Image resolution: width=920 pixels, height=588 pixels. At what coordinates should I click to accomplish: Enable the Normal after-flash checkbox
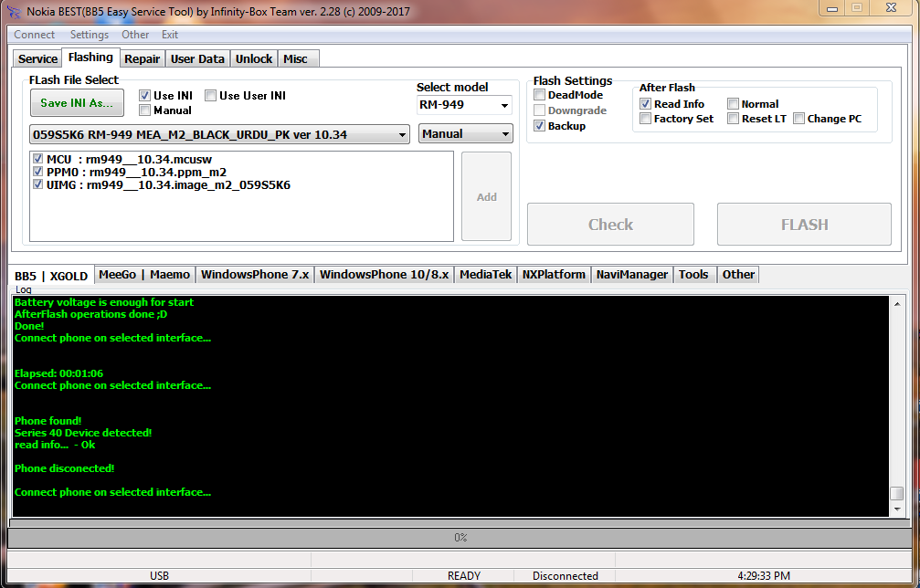(733, 104)
